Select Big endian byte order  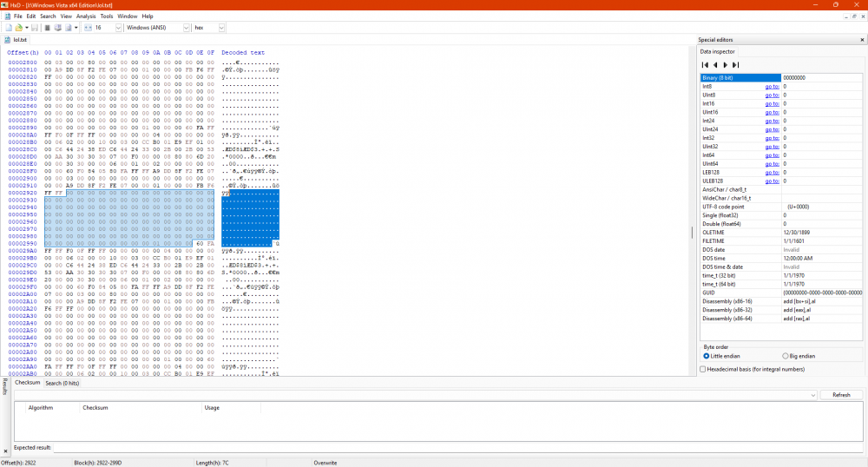(x=786, y=356)
